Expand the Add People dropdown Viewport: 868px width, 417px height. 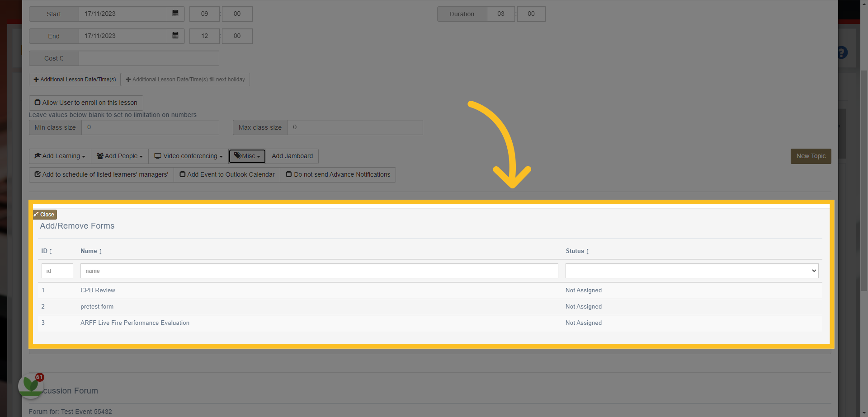coord(120,156)
